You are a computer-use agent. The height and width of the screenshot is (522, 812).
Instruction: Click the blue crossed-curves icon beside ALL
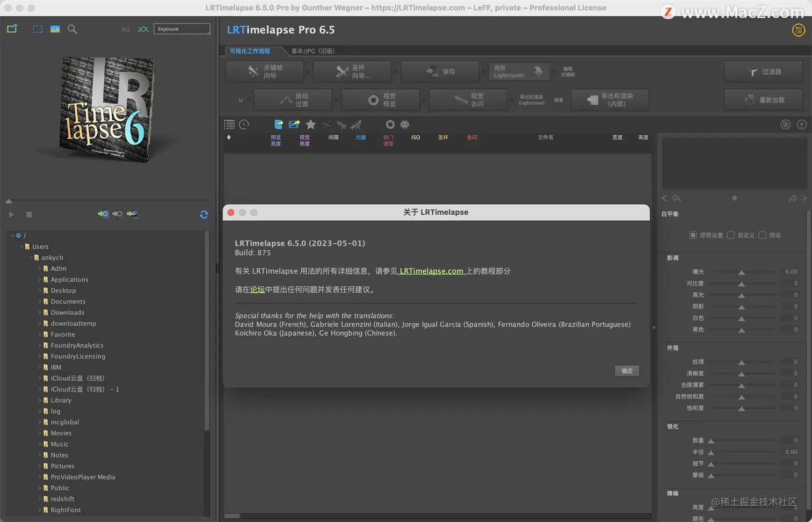click(143, 29)
